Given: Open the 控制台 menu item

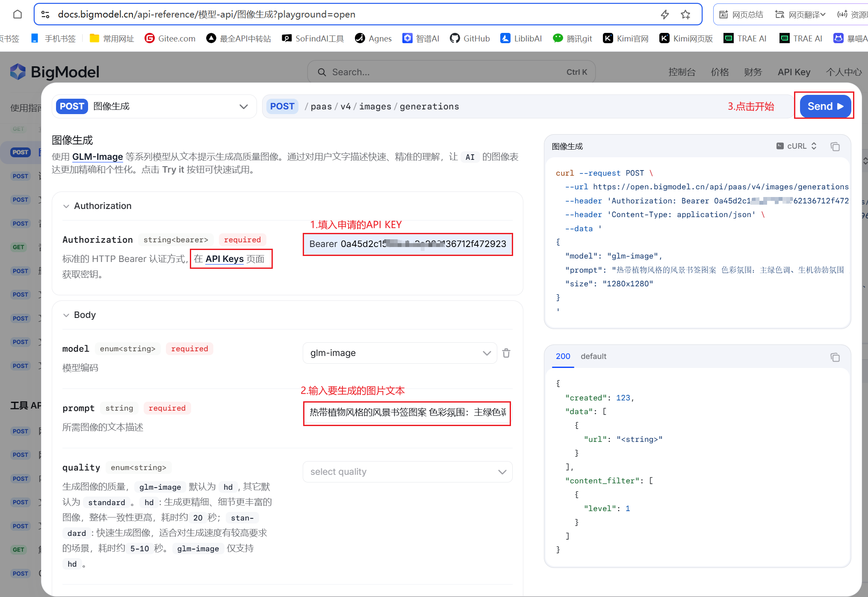Looking at the screenshot, I should pos(682,72).
